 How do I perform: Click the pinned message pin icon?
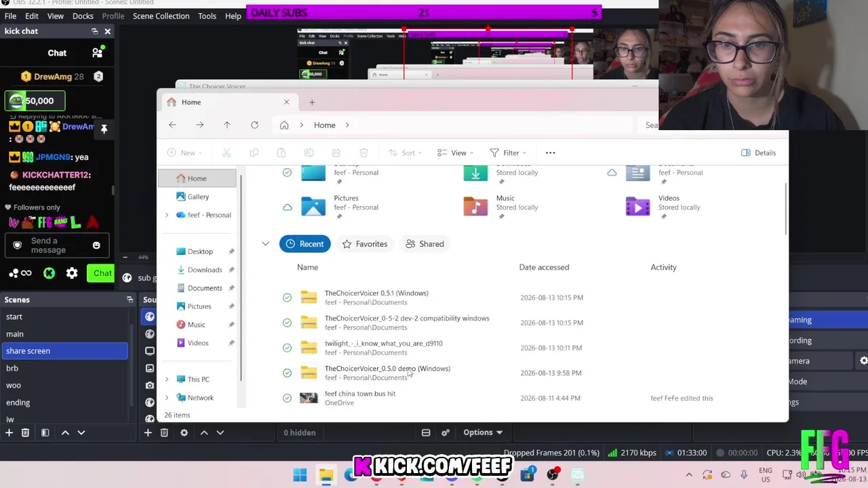pyautogui.click(x=104, y=129)
